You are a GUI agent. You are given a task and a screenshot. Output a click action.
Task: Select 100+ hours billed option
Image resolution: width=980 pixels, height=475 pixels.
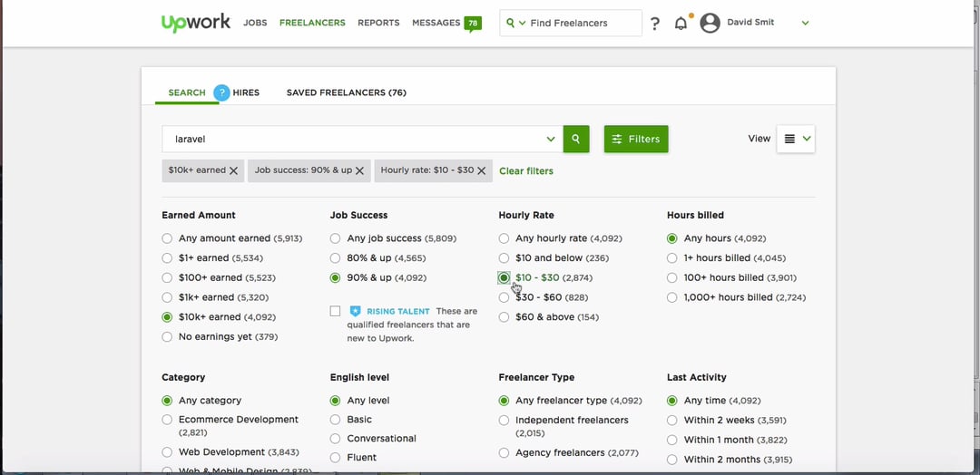click(671, 277)
